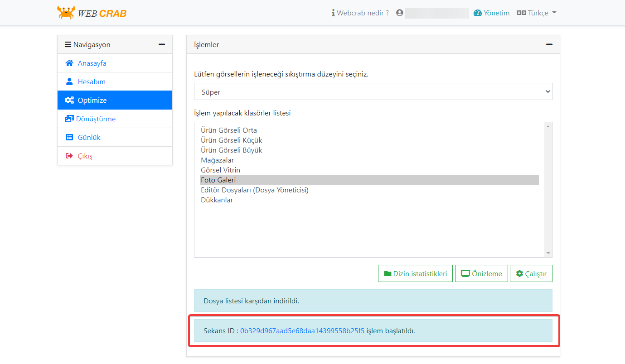The image size is (625, 364).
Task: Open Dönüştürme page
Action: pos(115,119)
